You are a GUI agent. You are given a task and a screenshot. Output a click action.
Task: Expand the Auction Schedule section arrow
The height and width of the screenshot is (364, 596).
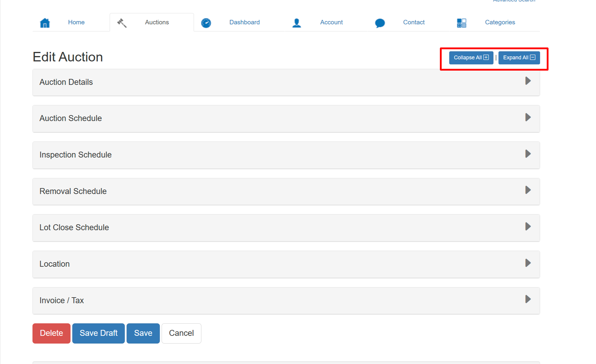[x=528, y=117]
